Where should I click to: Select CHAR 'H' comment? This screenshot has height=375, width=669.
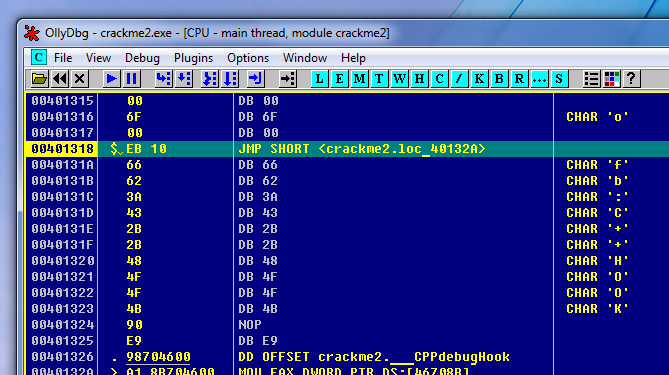point(597,261)
